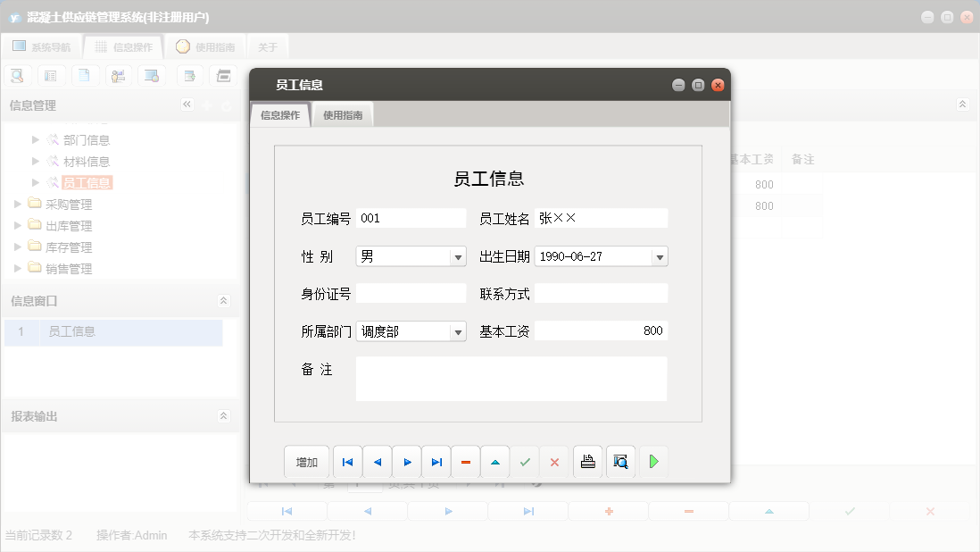Run the query with the green arrow icon
Screen dimensions: 980x552
(x=652, y=461)
